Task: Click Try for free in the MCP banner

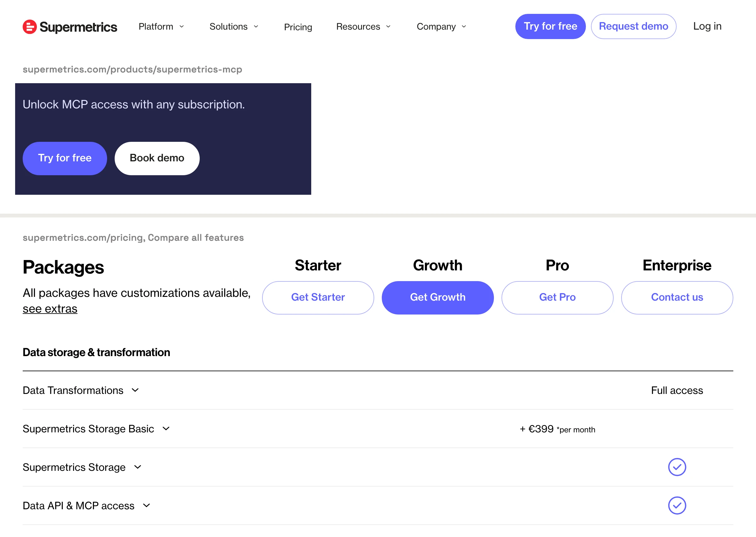Action: [65, 159]
